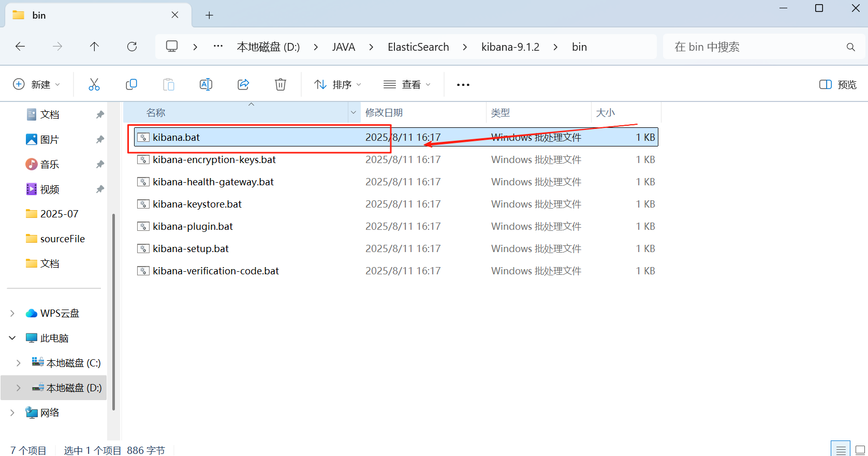This screenshot has width=868, height=456.
Task: Open the 名称 column filter dropdown arrow
Action: (354, 112)
